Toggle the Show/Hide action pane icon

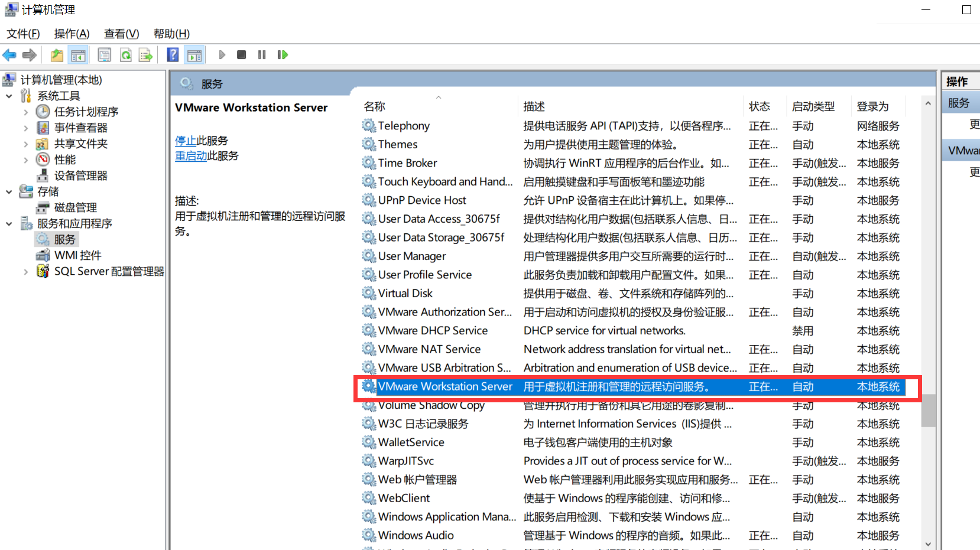[x=194, y=55]
